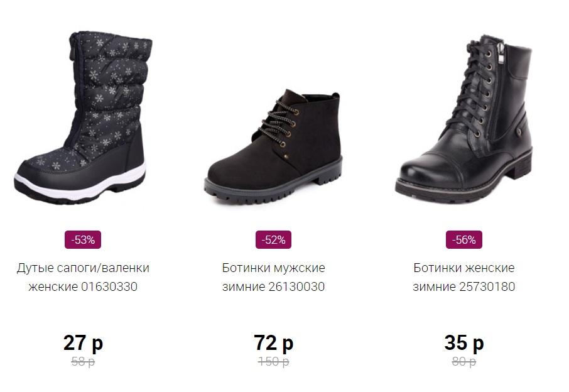
Task: Click the 72 р current price
Action: click(274, 343)
